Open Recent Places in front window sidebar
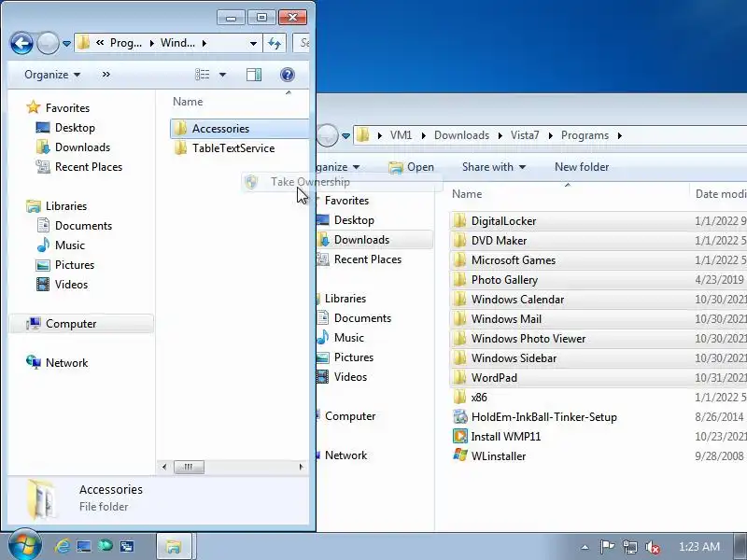 coord(89,167)
